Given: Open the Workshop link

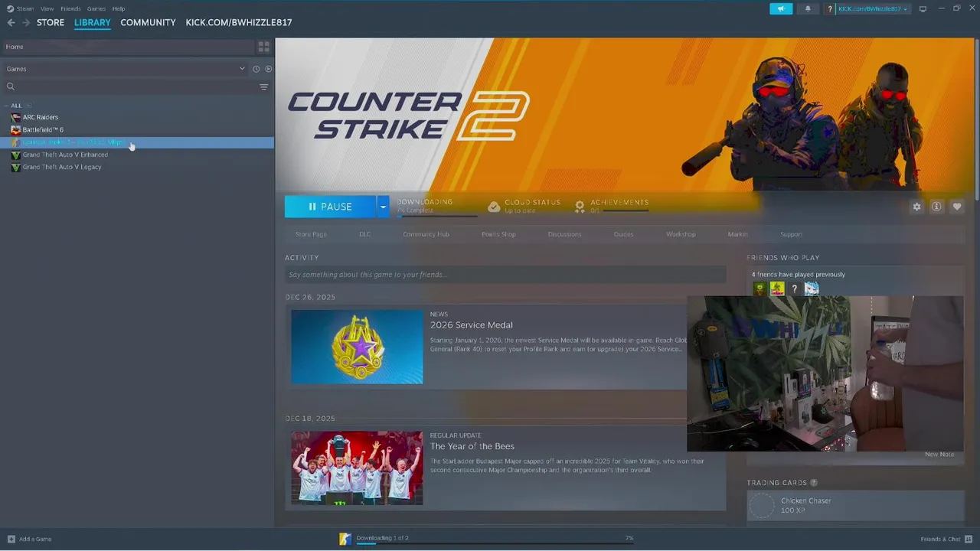Looking at the screenshot, I should click(681, 234).
